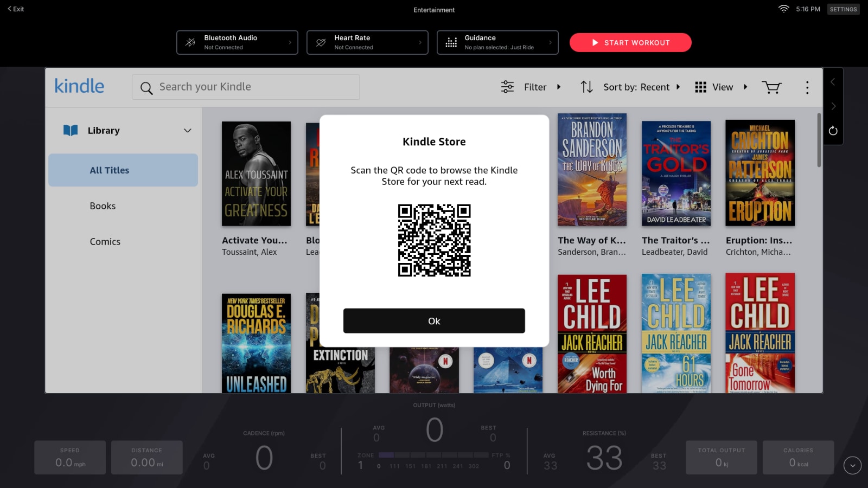Click the browser back arrow on side panel
Image resolution: width=868 pixels, height=488 pixels.
833,82
